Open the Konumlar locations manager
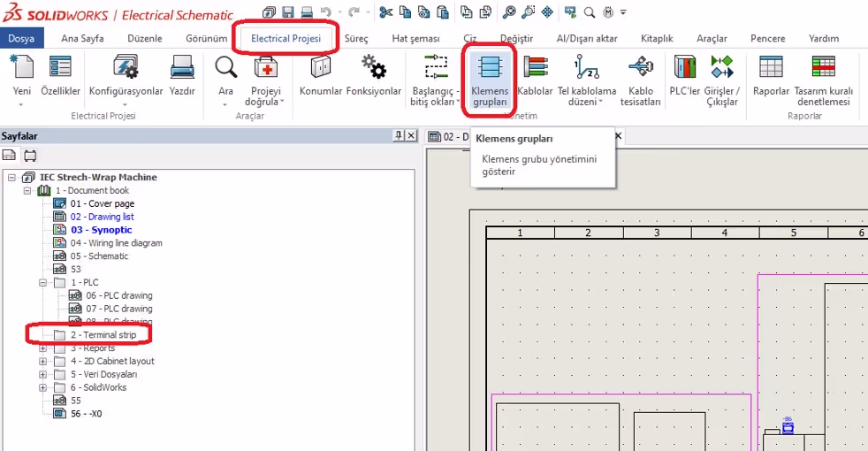The height and width of the screenshot is (451, 868). coord(321,75)
